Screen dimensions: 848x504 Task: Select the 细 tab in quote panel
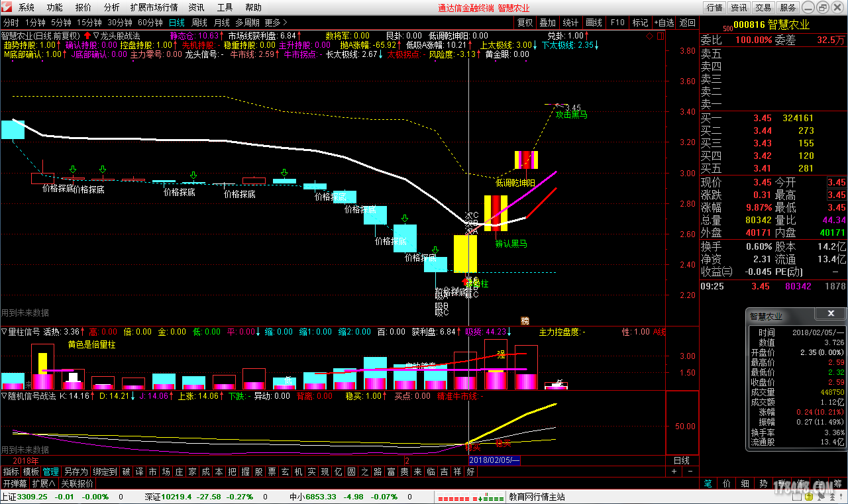coord(745,483)
